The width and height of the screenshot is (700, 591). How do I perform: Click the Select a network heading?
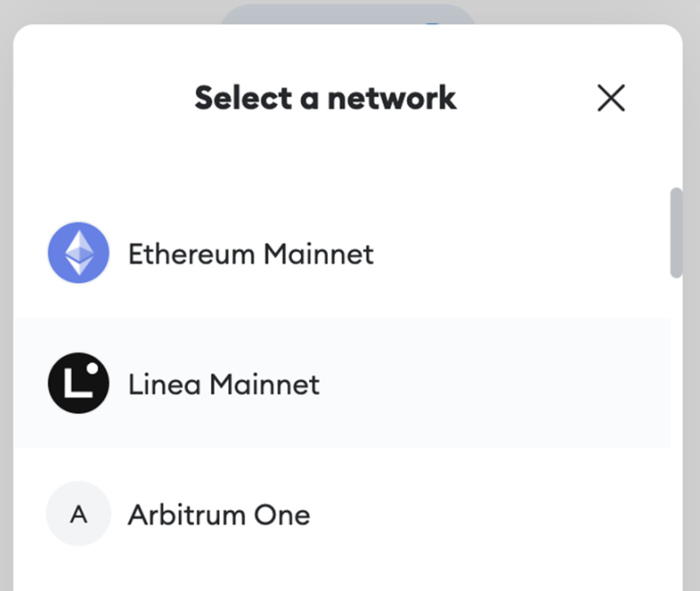click(x=325, y=98)
